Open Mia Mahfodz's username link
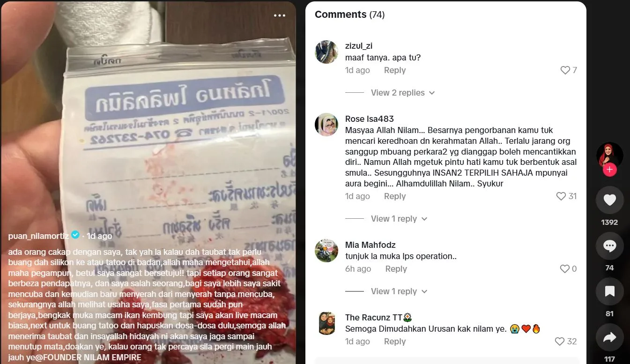Screen dimensions: 630x364 pyautogui.click(x=370, y=245)
